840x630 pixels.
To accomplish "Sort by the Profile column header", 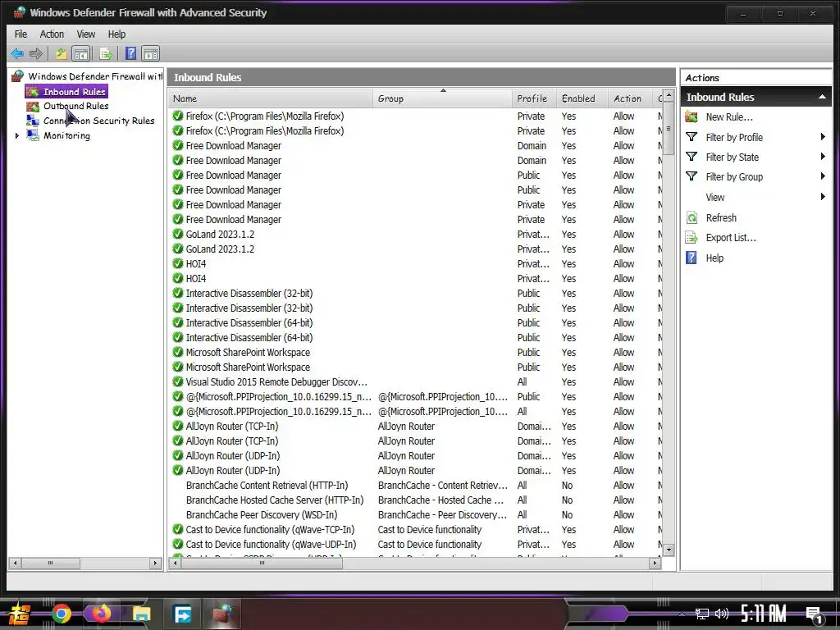I will click(x=534, y=98).
